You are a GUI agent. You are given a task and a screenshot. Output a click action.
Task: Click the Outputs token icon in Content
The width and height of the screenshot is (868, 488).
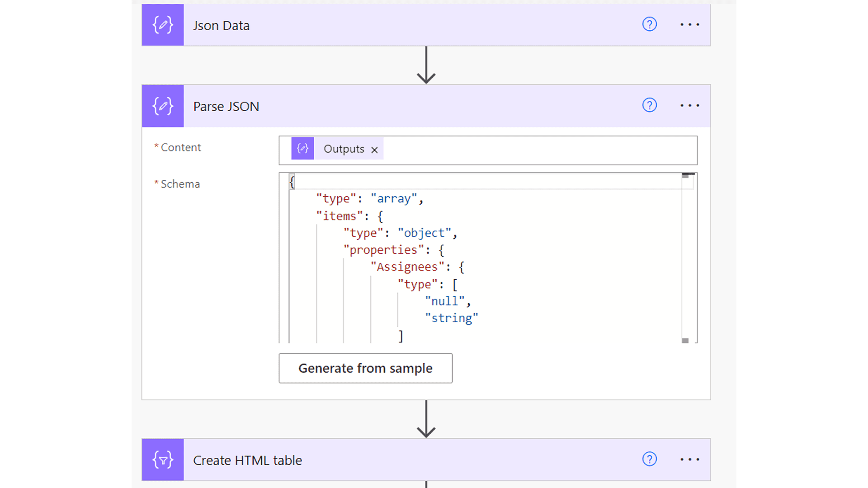pyautogui.click(x=302, y=148)
